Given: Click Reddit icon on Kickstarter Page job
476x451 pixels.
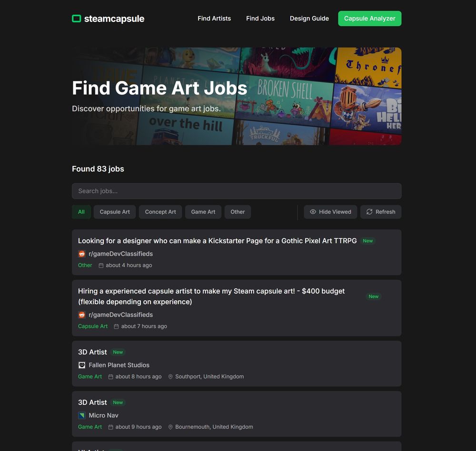Looking at the screenshot, I should pyautogui.click(x=82, y=254).
